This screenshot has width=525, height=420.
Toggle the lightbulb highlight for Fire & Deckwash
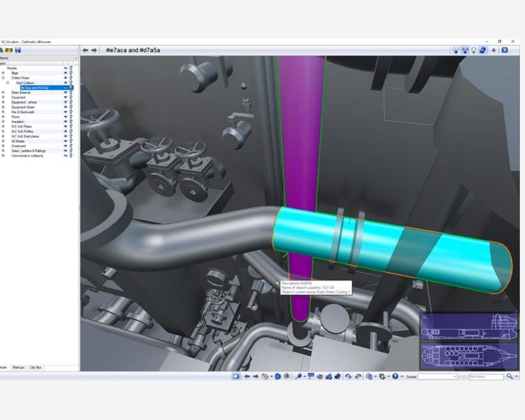pyautogui.click(x=70, y=112)
